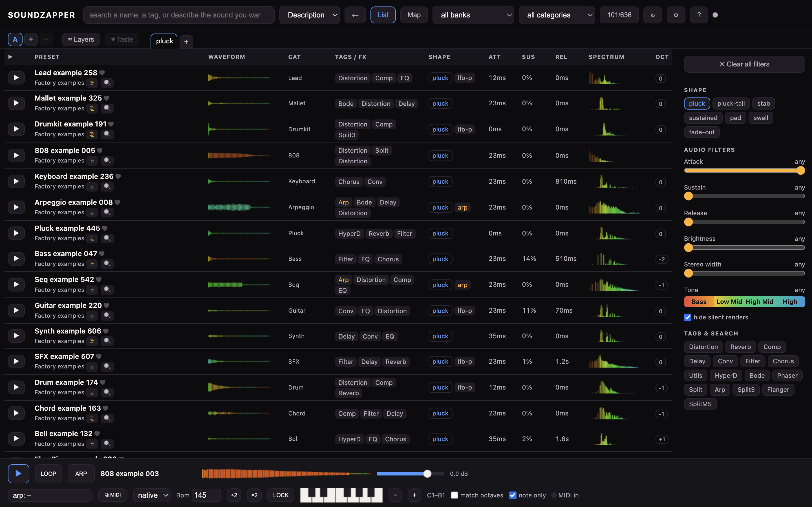Screen dimensions: 812x507
Task: Play the Lead example 258 preset
Action: click(16, 78)
